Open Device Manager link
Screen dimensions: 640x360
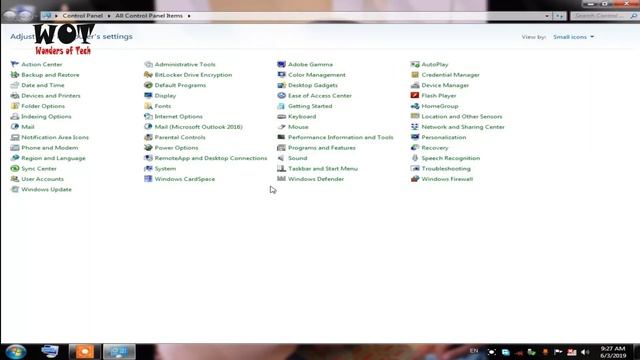click(x=445, y=85)
